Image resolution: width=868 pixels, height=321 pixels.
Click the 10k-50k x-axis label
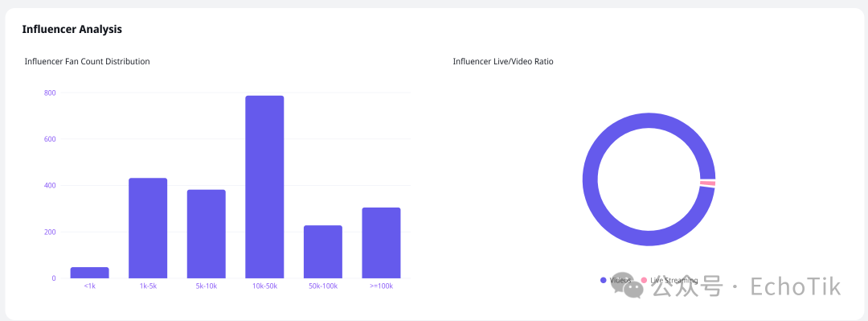pos(264,286)
